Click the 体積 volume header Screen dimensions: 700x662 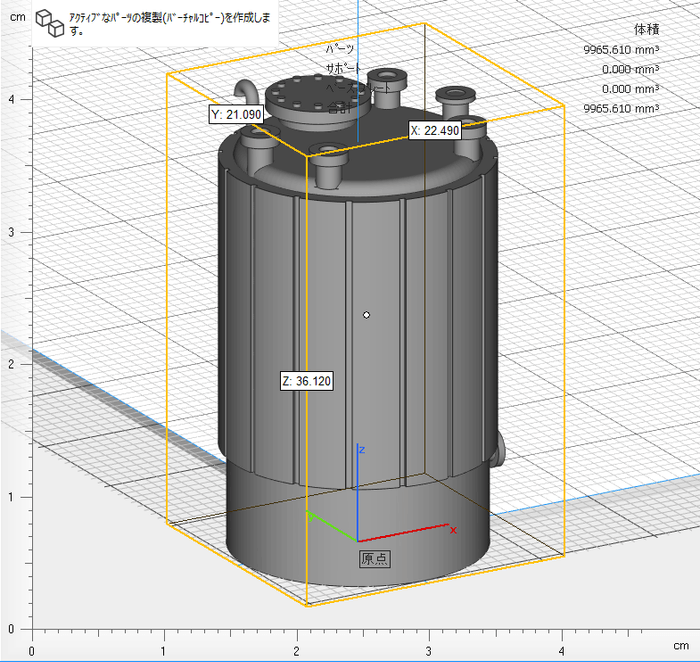pos(646,29)
